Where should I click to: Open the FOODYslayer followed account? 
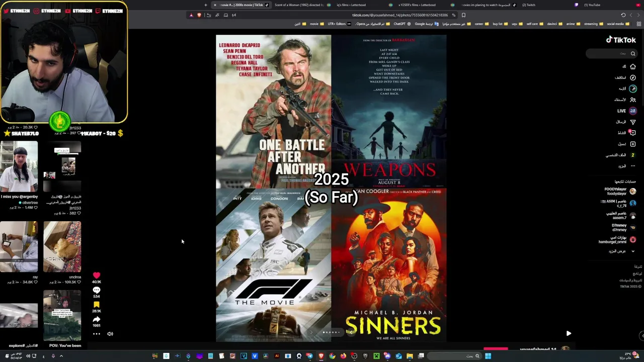pos(620,191)
